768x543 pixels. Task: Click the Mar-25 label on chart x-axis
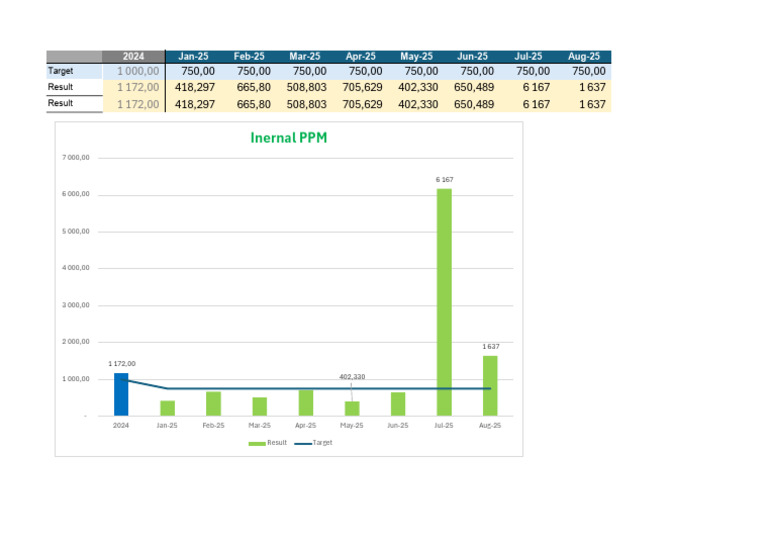pyautogui.click(x=260, y=425)
